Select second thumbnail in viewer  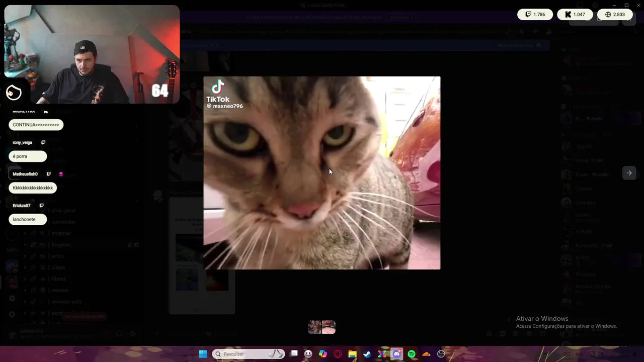[x=329, y=327]
